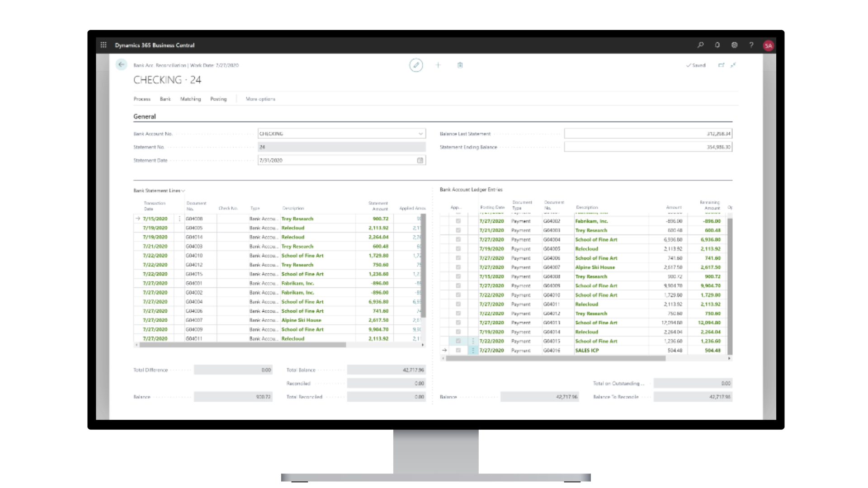Click the help question mark icon
This screenshot has width=868, height=488.
coord(751,45)
